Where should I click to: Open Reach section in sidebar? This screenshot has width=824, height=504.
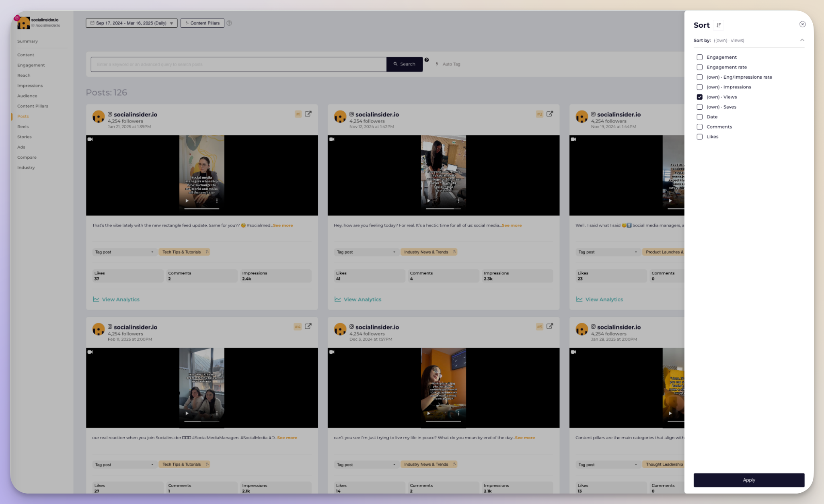point(24,75)
